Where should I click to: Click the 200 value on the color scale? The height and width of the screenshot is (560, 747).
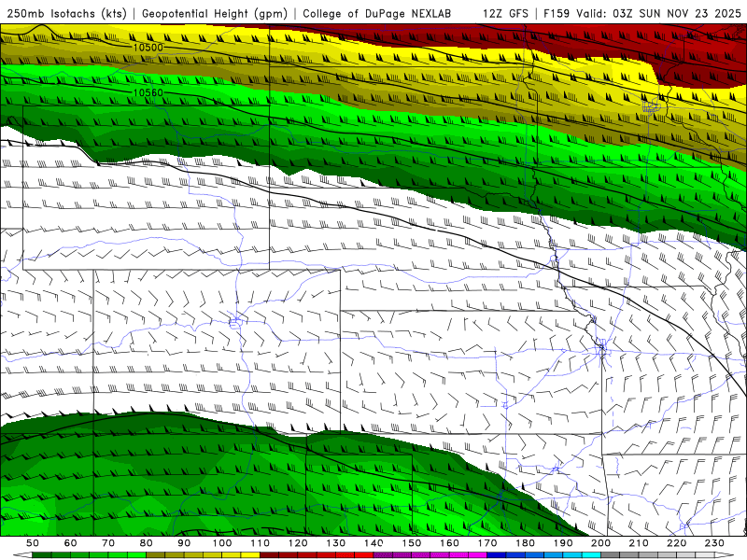pos(600,543)
